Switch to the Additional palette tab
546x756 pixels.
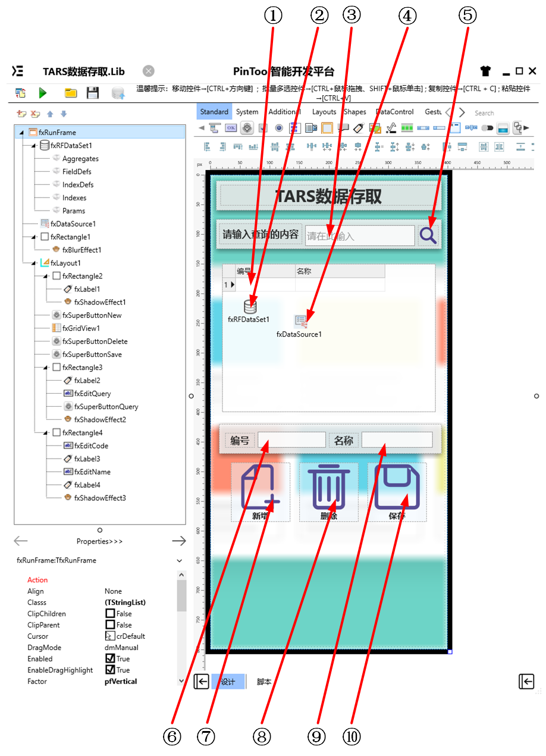[284, 112]
